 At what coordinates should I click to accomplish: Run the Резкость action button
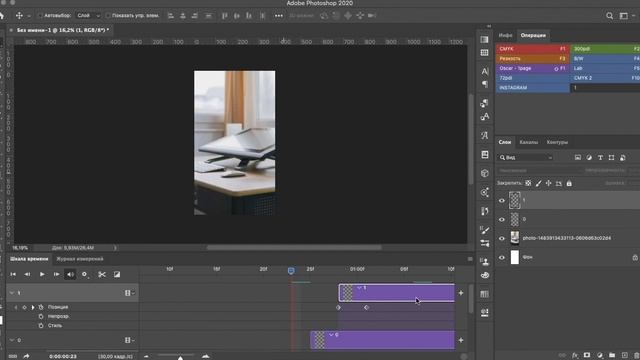click(x=533, y=58)
